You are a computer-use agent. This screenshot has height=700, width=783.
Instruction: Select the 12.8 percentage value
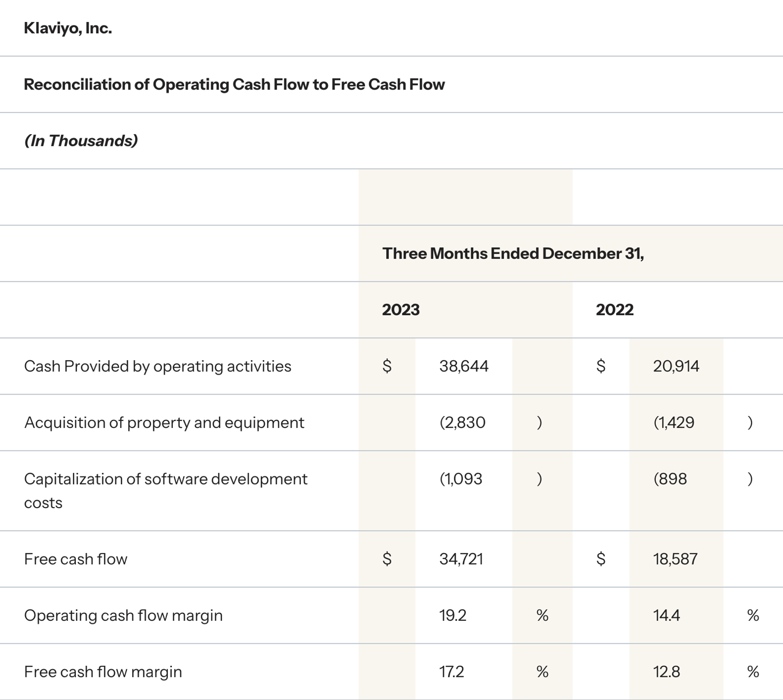point(667,672)
